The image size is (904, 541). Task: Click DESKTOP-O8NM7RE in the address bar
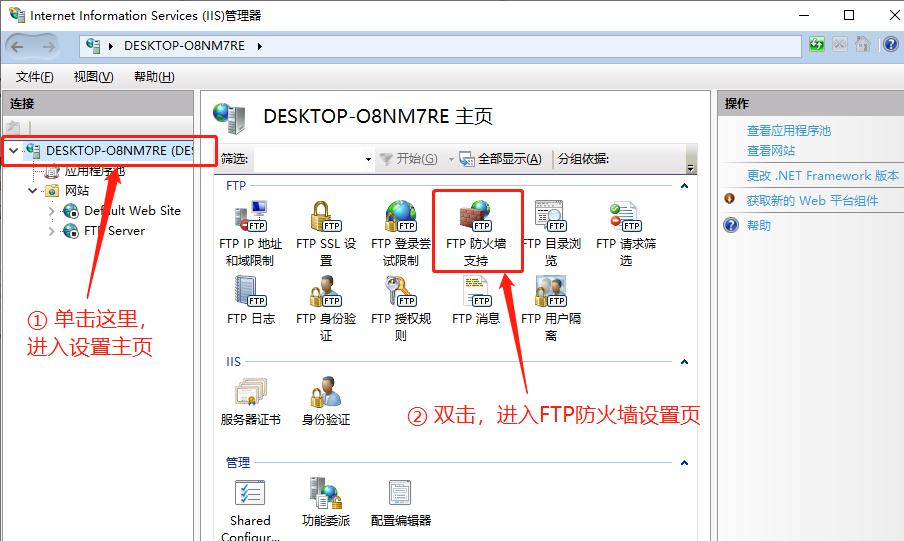click(184, 46)
